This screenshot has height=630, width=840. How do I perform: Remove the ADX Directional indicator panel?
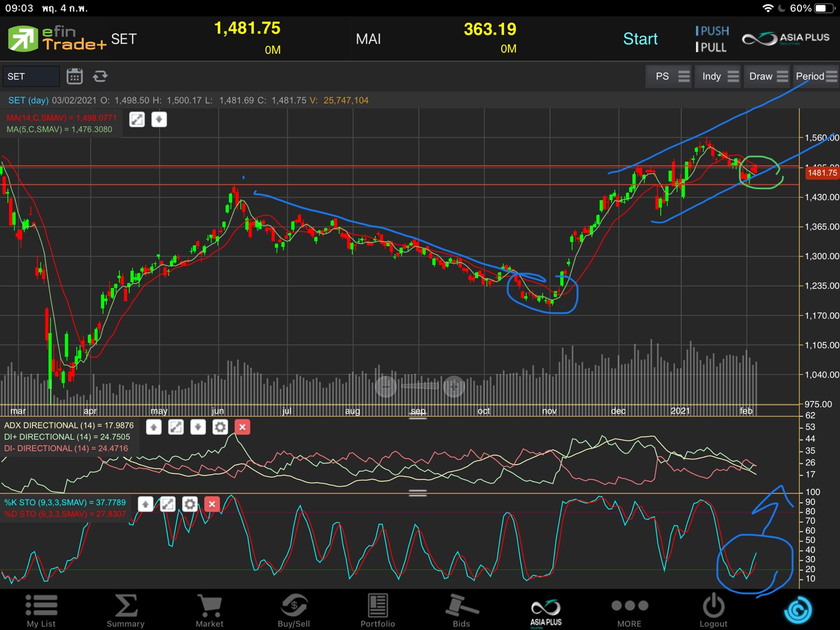click(242, 427)
